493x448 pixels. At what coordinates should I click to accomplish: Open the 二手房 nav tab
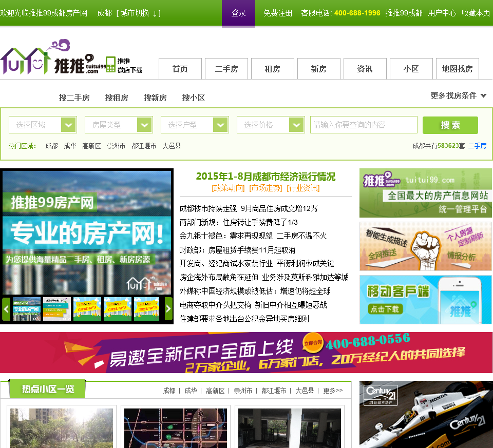[226, 69]
